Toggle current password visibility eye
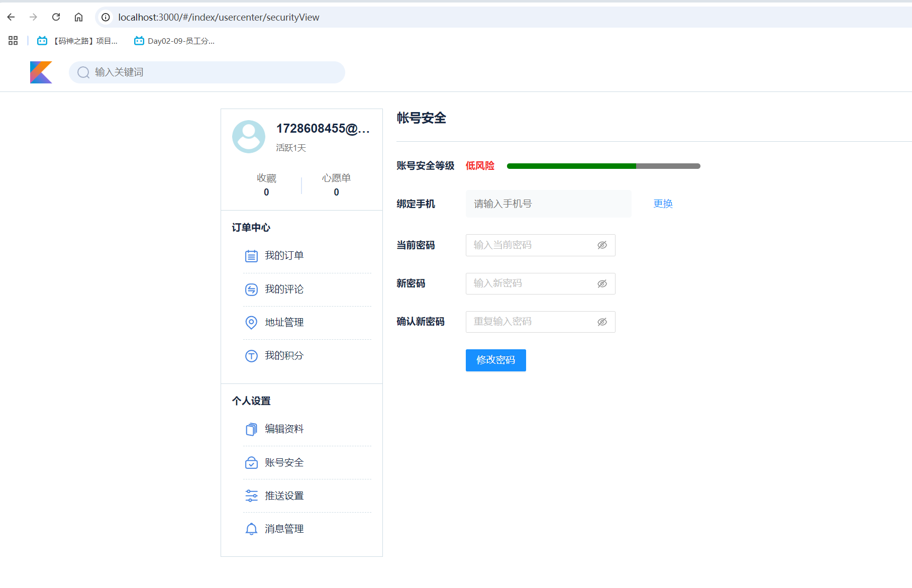Image resolution: width=912 pixels, height=588 pixels. click(602, 245)
